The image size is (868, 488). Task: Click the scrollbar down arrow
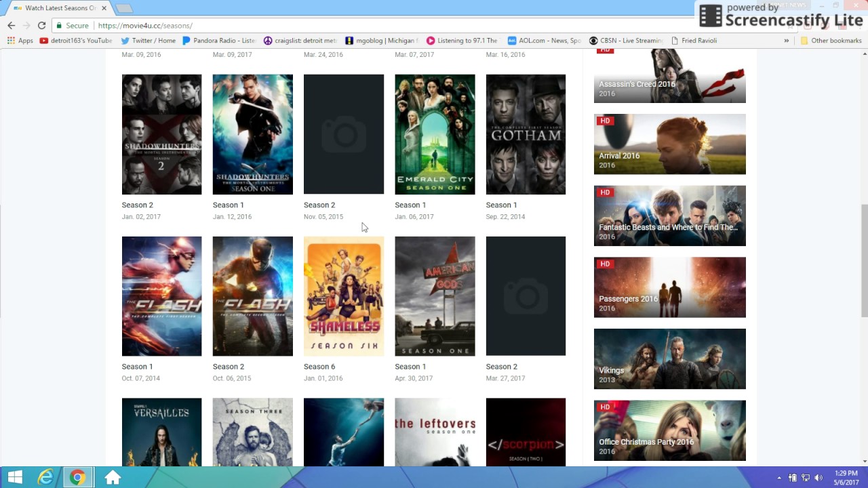(864, 462)
